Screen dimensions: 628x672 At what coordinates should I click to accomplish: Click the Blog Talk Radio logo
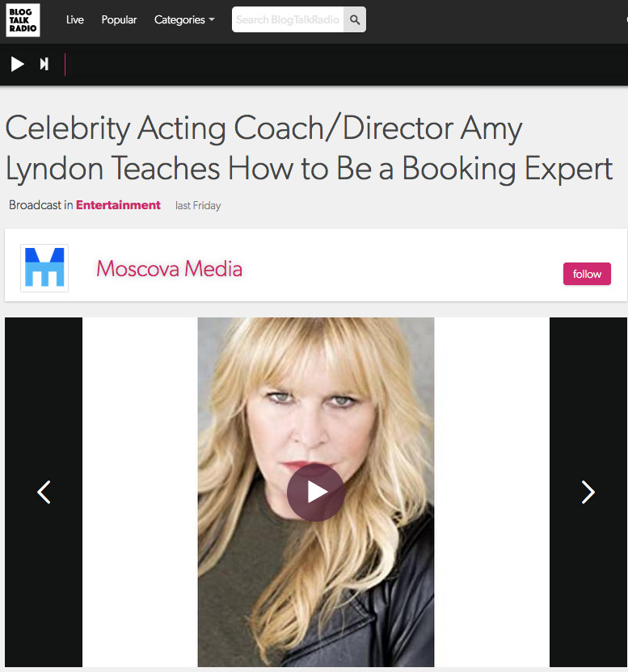point(23,20)
